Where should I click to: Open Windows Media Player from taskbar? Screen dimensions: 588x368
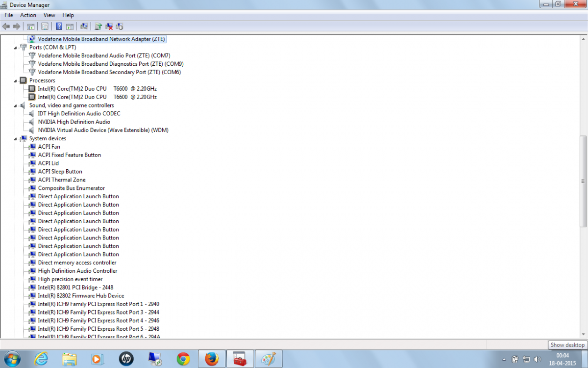98,359
